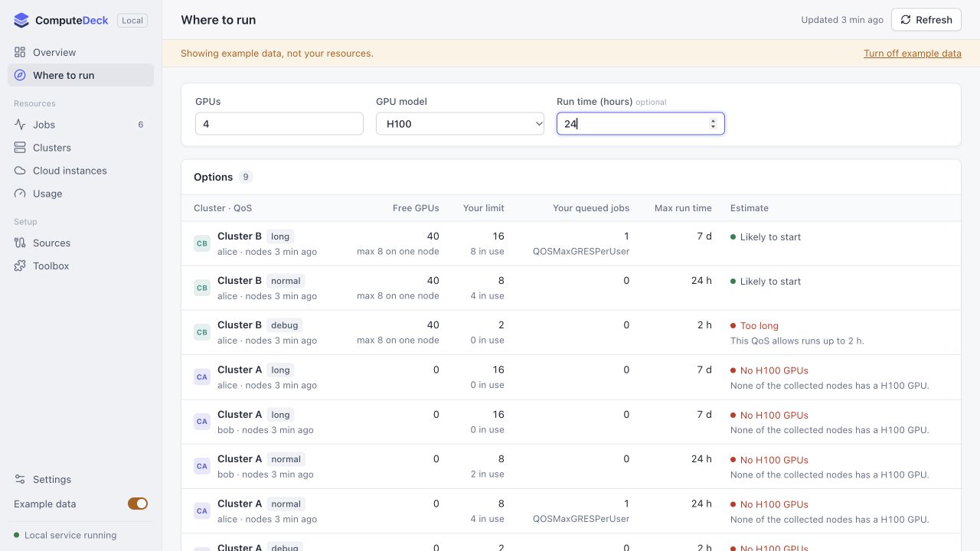Click the CA badge on alice's Cluster A long row

point(202,377)
